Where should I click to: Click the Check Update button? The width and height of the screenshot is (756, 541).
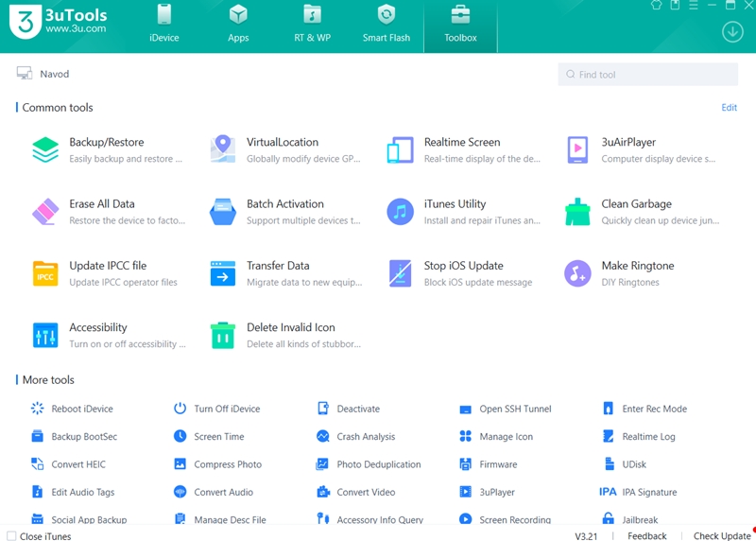click(x=722, y=535)
